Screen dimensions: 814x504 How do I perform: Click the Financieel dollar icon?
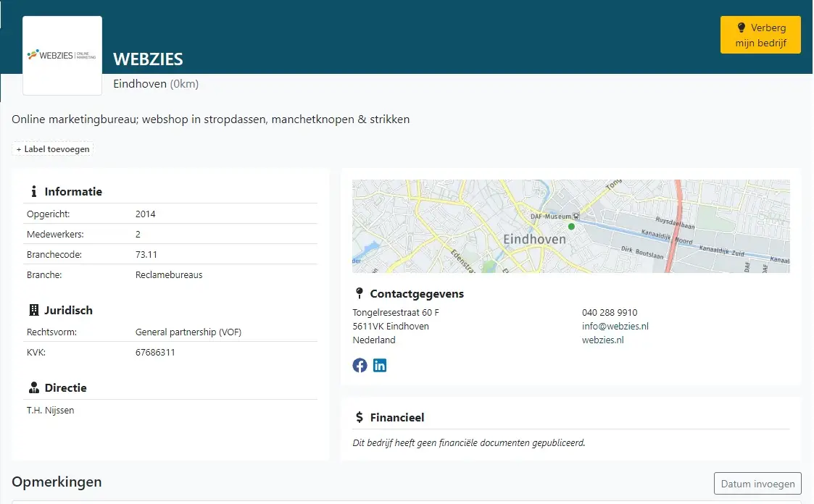[x=360, y=417]
